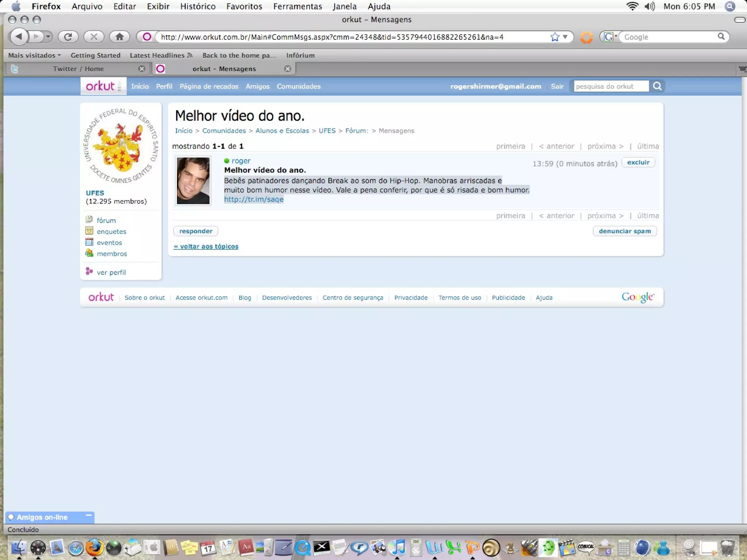Open the membros sidebar item

pyautogui.click(x=112, y=254)
